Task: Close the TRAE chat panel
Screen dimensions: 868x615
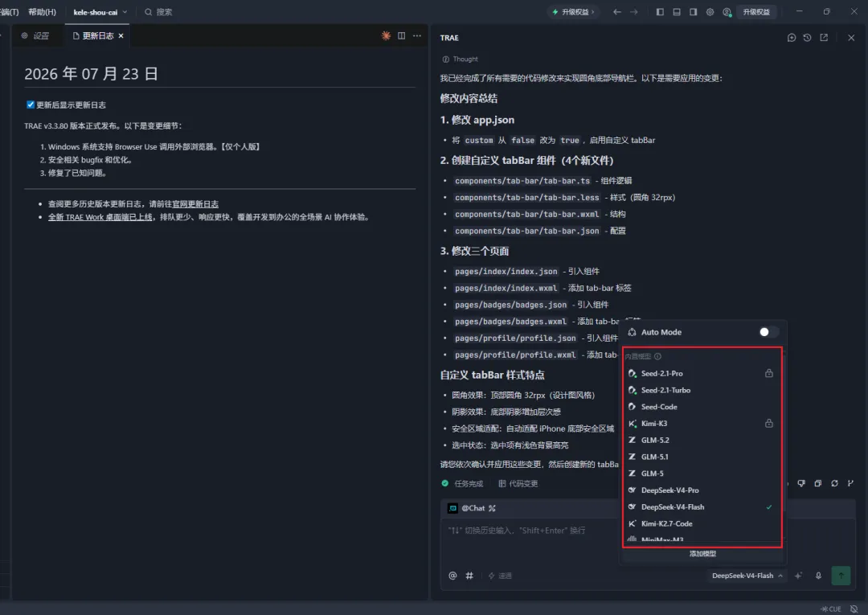Action: pos(851,38)
